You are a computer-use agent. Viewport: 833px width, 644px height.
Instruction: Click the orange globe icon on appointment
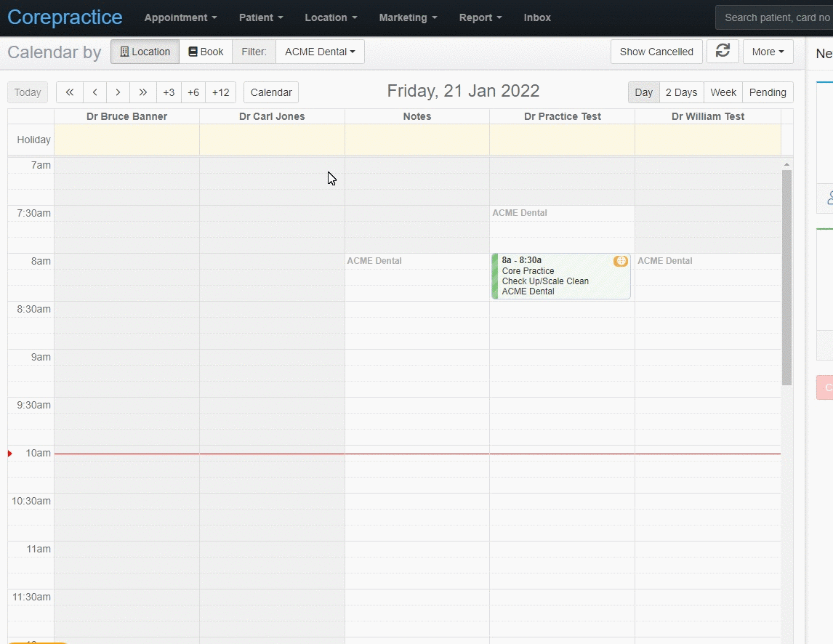(x=621, y=261)
